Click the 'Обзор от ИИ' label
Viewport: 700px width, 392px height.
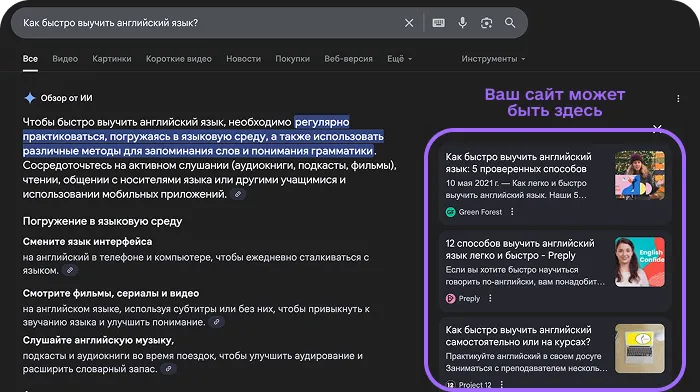(x=67, y=98)
